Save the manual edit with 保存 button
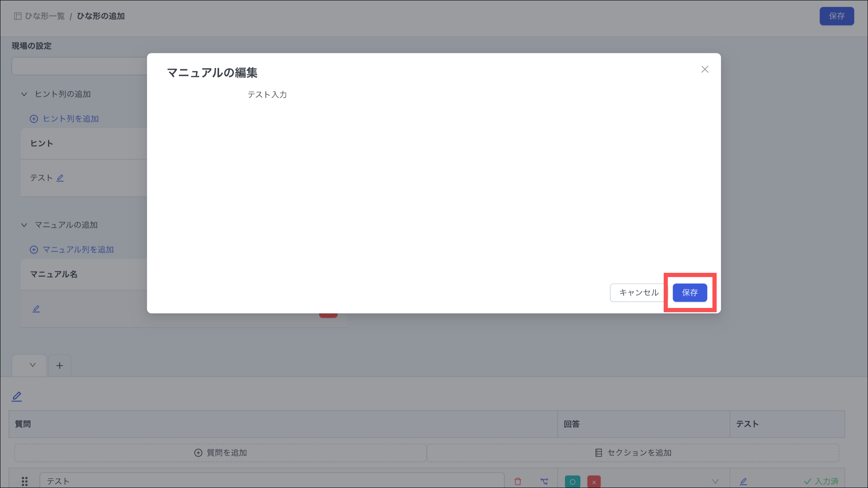 pos(690,293)
